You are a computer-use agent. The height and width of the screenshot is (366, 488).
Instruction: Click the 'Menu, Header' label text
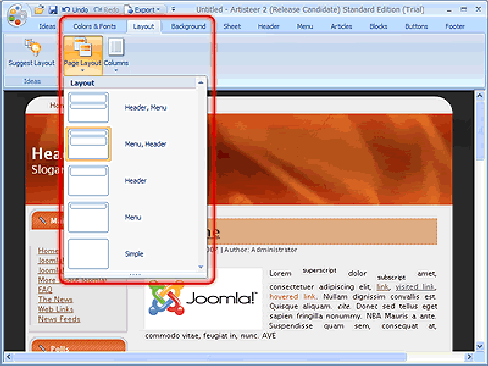click(145, 144)
